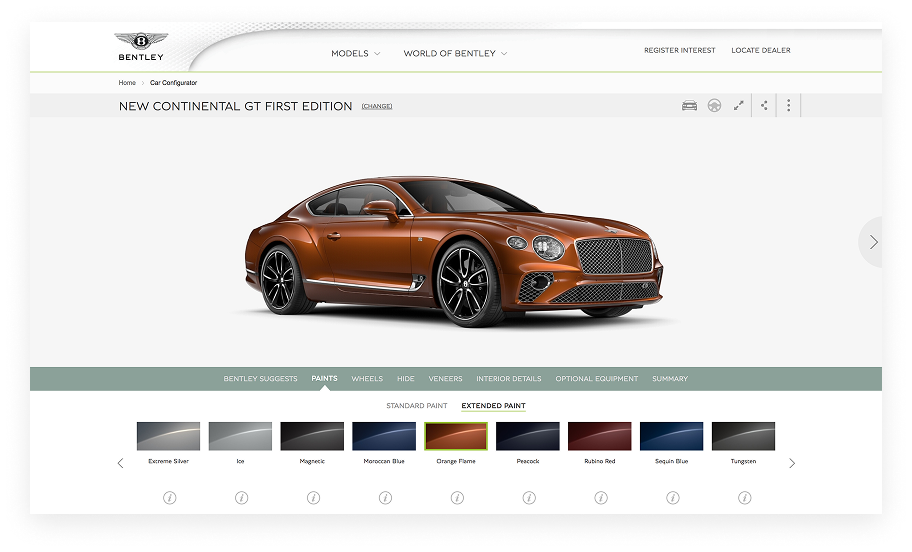The image size is (912, 552).
Task: Go to next paint swatches arrow
Action: coord(792,463)
